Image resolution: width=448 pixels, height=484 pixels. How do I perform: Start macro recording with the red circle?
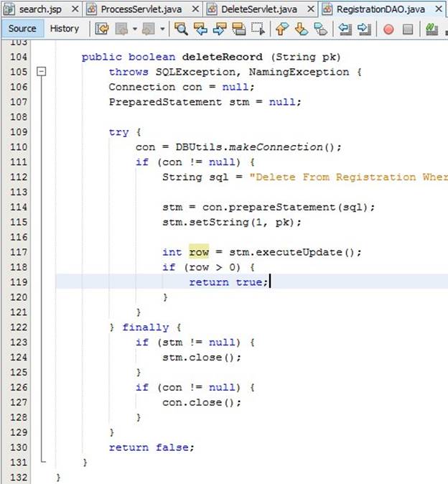388,29
